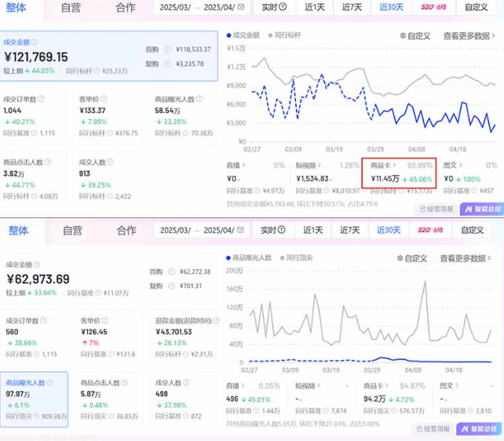Expand 商品卡 channel showing 94.2万

[376, 385]
